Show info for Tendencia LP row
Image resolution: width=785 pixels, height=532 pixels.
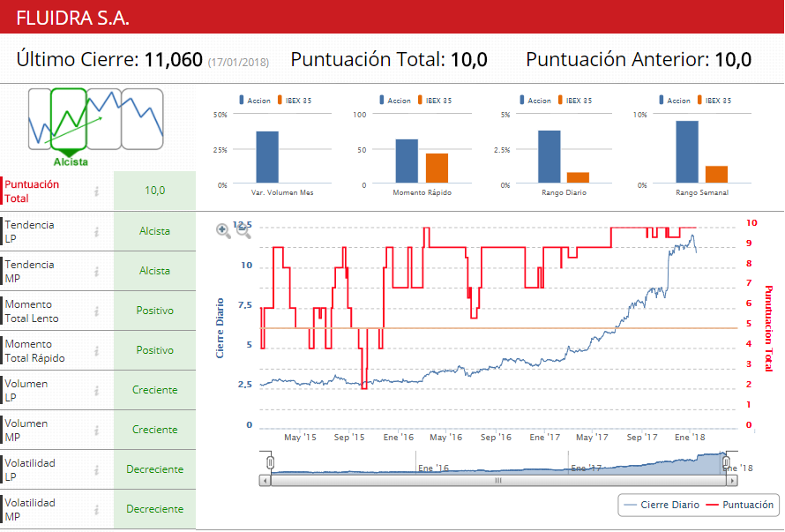[x=97, y=231]
